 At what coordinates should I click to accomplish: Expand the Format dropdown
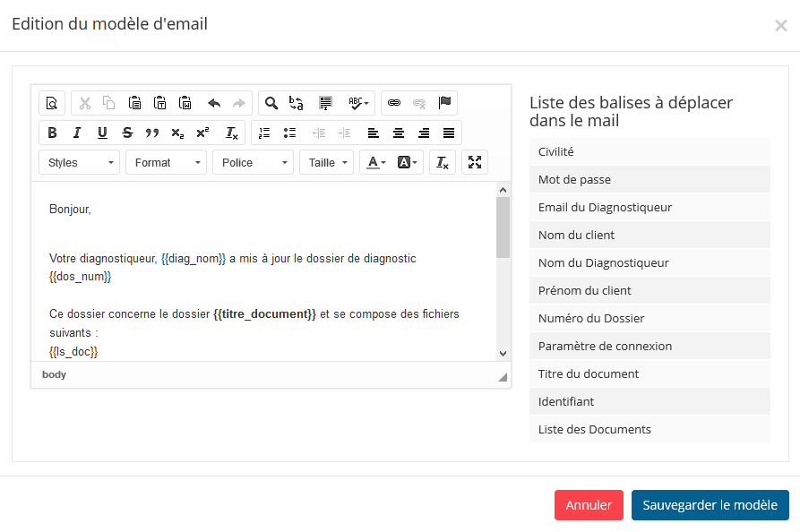pyautogui.click(x=166, y=163)
